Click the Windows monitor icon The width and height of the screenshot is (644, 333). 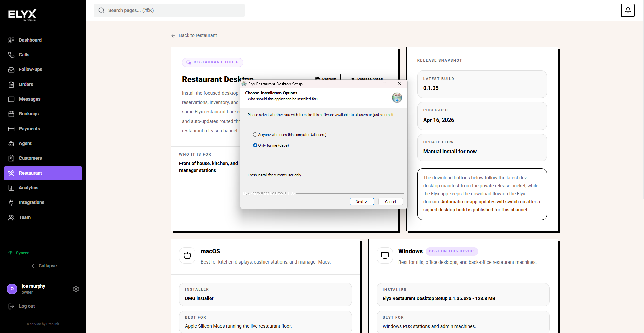[385, 256]
